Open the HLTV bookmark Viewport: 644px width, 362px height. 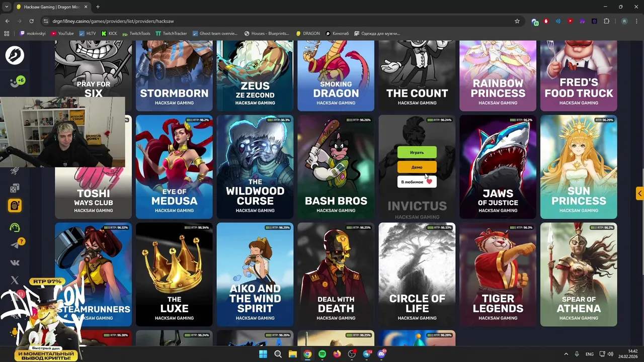pyautogui.click(x=87, y=33)
